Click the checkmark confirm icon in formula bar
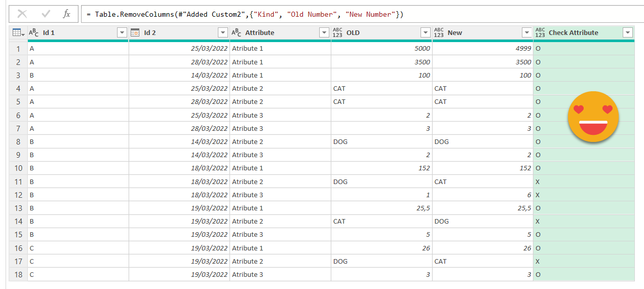This screenshot has height=289, width=644. (x=45, y=14)
